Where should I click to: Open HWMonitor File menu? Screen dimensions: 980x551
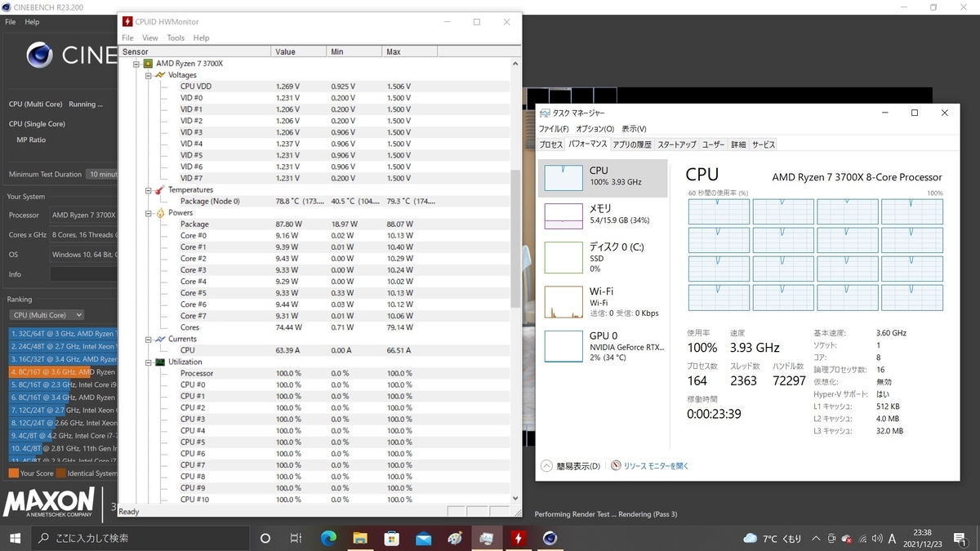127,38
